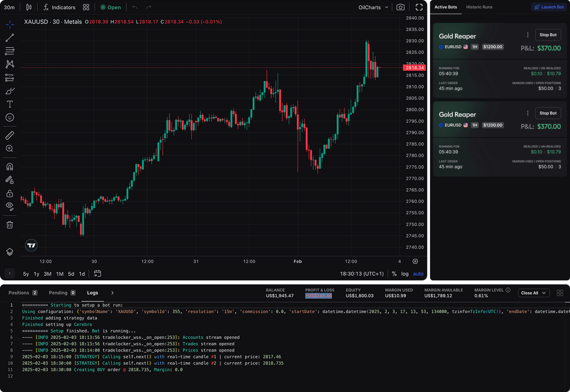Click the trash remove drawings icon

[x=10, y=225]
